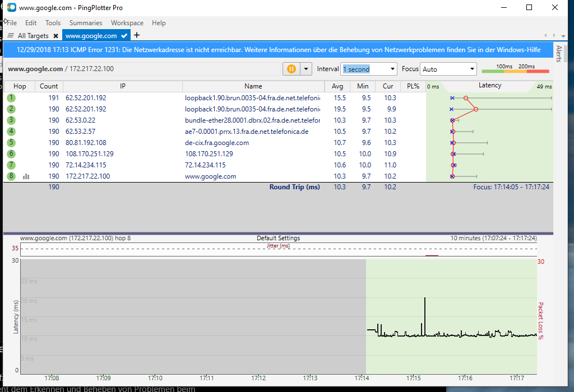Click the Latency graph column header
The image size is (574, 392).
pos(490,85)
